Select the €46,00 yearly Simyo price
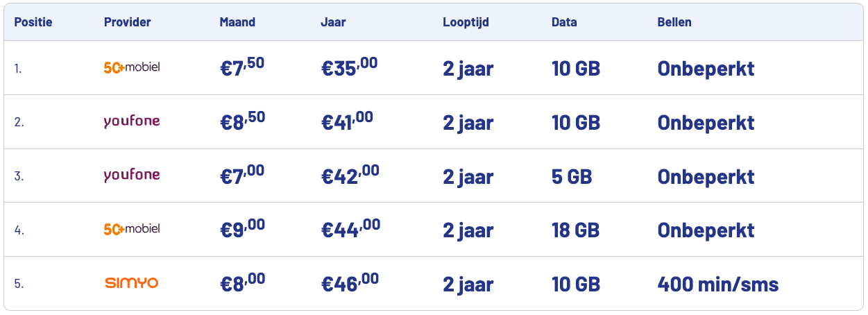 point(350,283)
